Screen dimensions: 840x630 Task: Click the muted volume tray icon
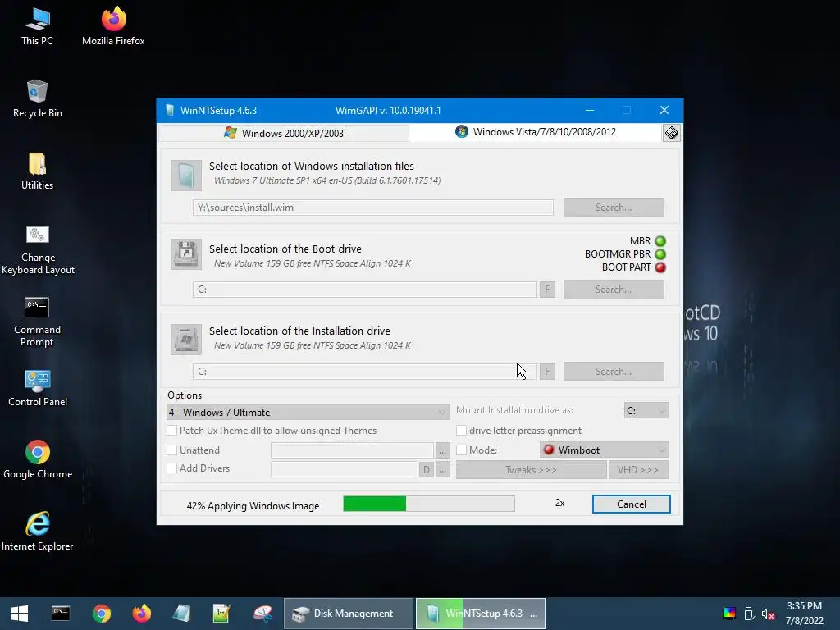[x=768, y=614]
